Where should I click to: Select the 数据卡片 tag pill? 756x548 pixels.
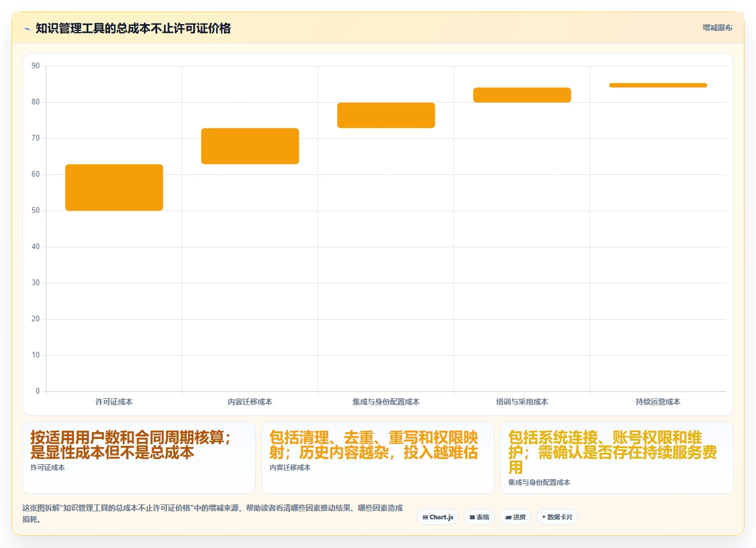(x=557, y=517)
